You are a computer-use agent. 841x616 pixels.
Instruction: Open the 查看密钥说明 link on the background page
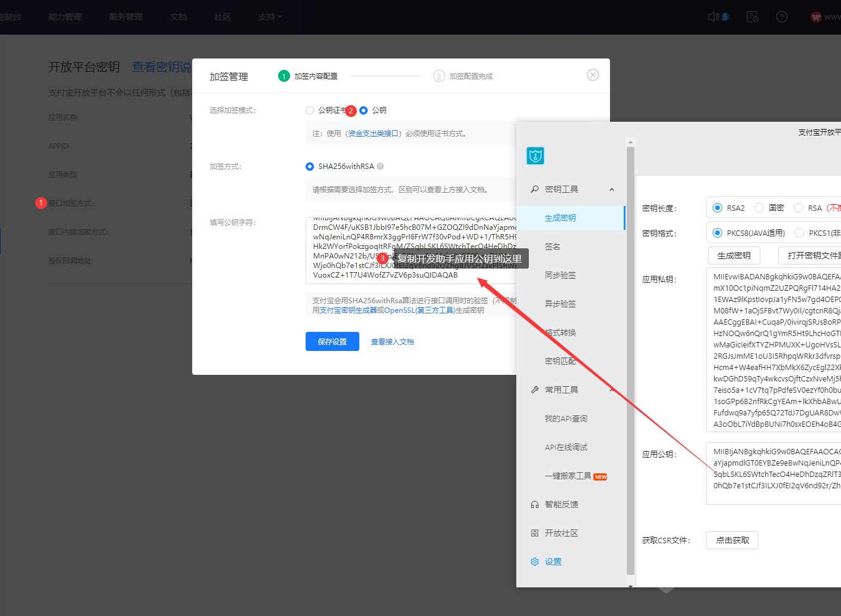pyautogui.click(x=162, y=67)
